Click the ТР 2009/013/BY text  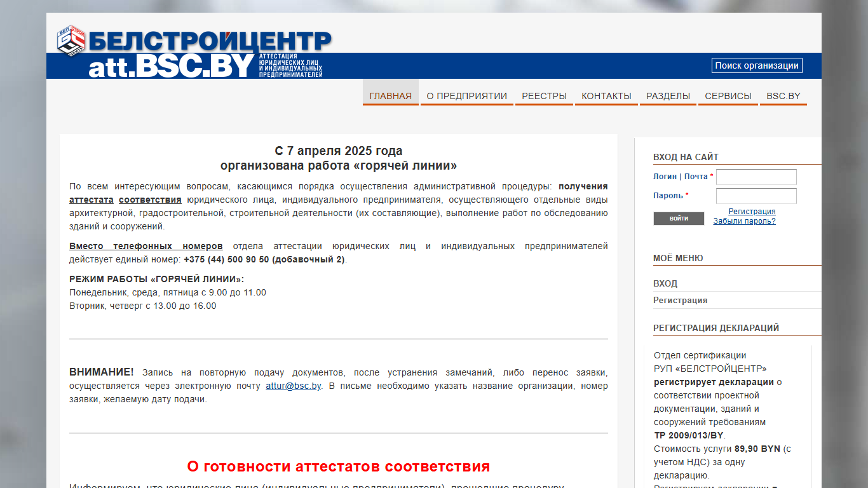pos(689,435)
